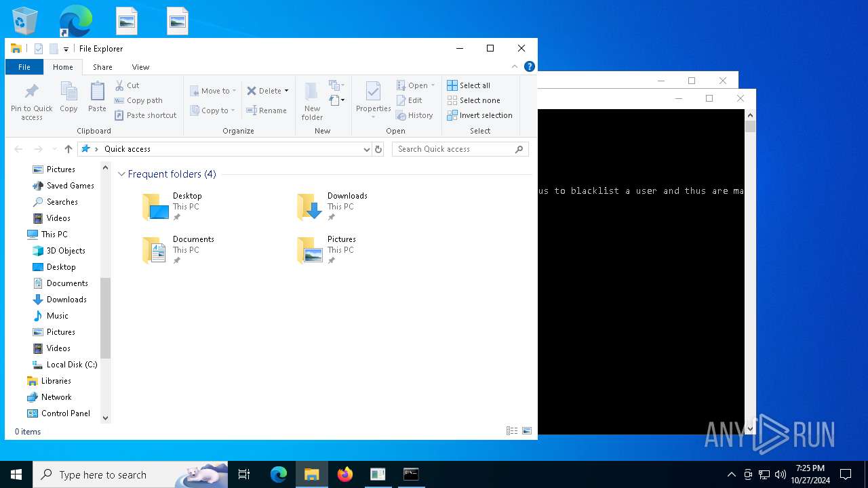868x488 pixels.
Task: Click the Edit command in Open group
Action: click(409, 100)
